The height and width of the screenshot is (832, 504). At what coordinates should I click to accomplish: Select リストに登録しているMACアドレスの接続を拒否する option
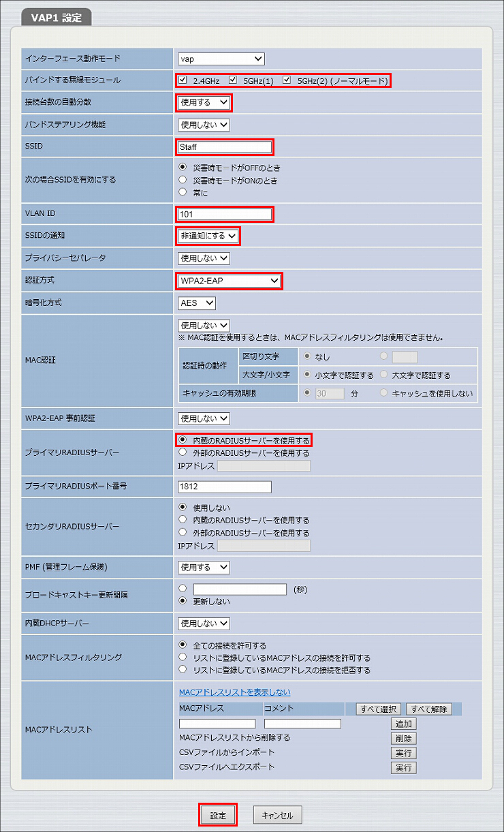coord(183,670)
